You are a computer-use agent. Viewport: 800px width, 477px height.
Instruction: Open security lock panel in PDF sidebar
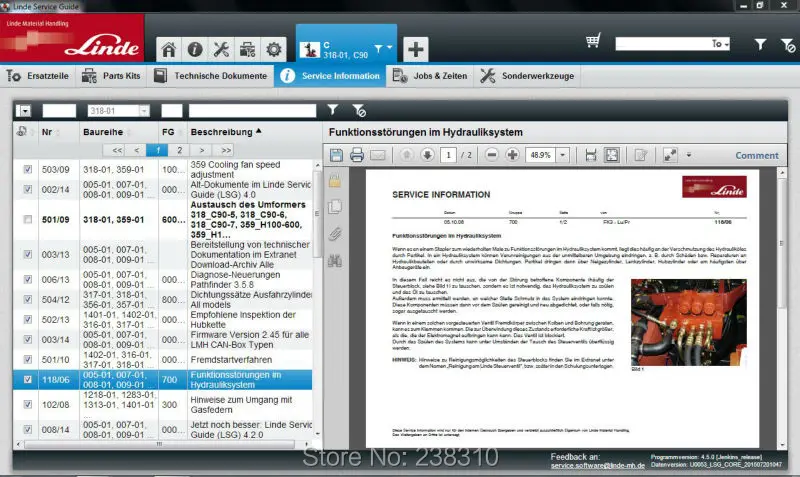pyautogui.click(x=335, y=180)
